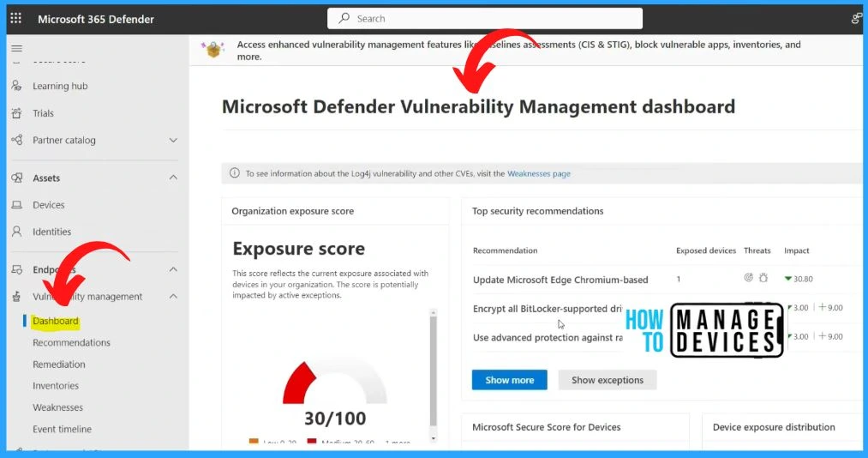Screen dimensions: 868x458
Task: Click impact value 30.80
Action: pyautogui.click(x=799, y=279)
